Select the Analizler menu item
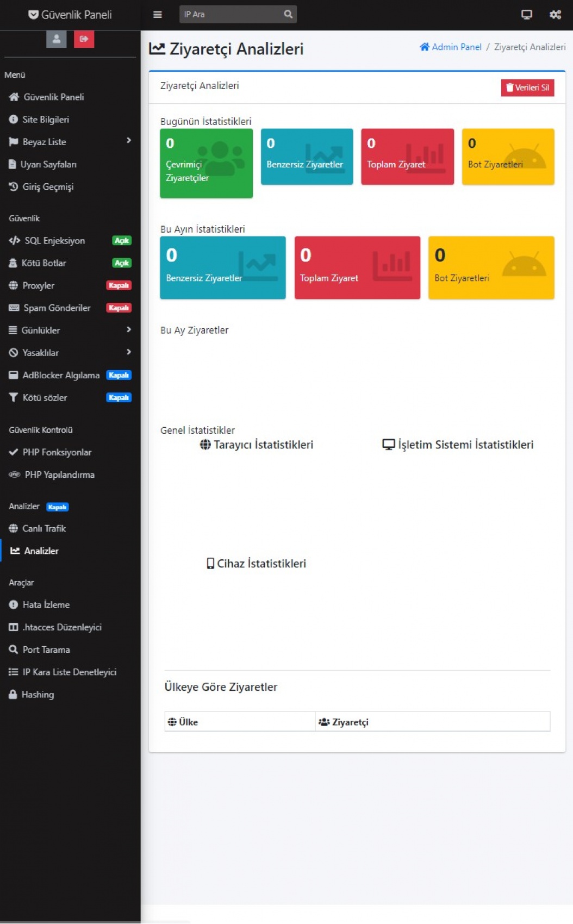Viewport: 573px width, 924px height. [70, 551]
